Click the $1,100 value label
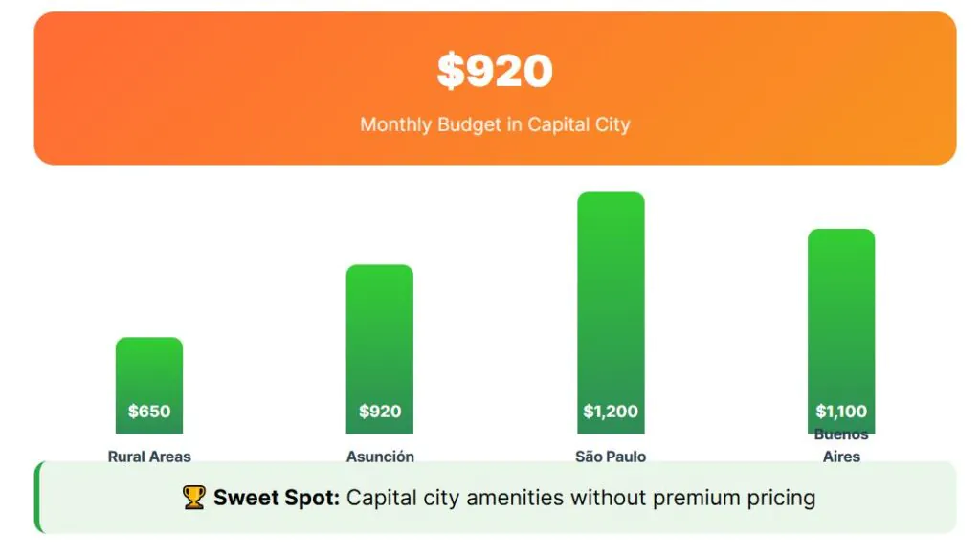 (x=841, y=412)
